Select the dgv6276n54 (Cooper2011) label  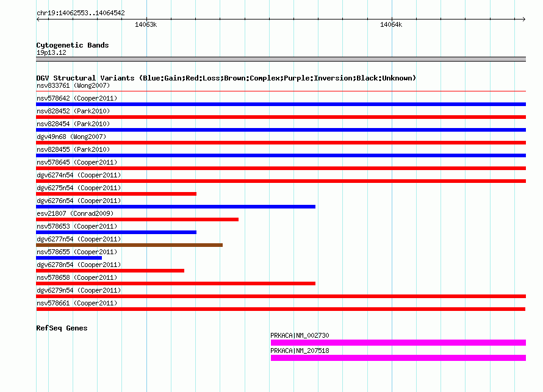click(79, 201)
